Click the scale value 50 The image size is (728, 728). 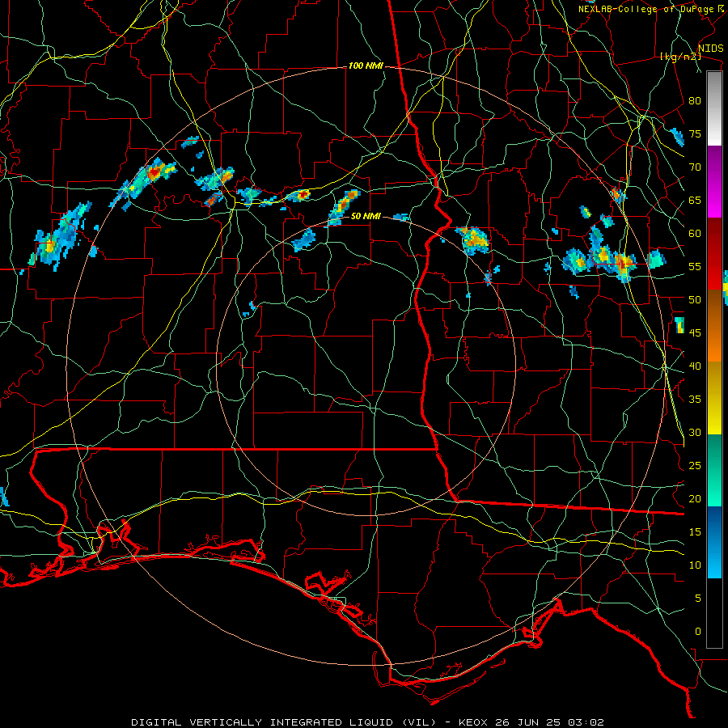pyautogui.click(x=695, y=299)
